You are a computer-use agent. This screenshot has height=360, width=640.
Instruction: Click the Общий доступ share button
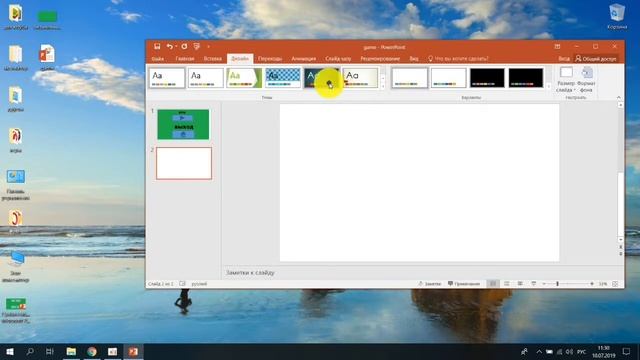tap(596, 59)
